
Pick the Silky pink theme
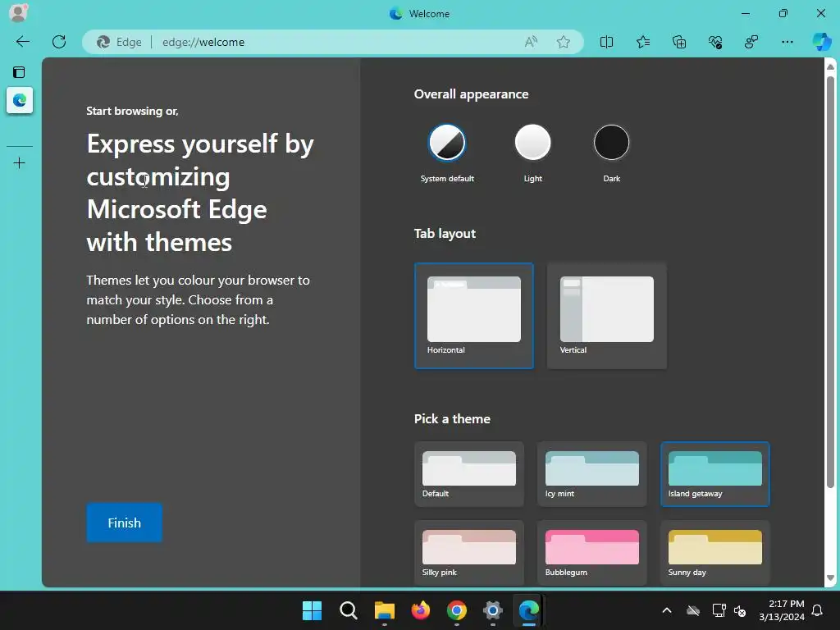click(x=469, y=553)
